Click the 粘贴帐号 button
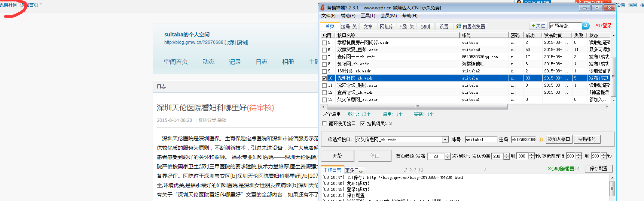The height and width of the screenshot is (201, 644). pos(587,139)
